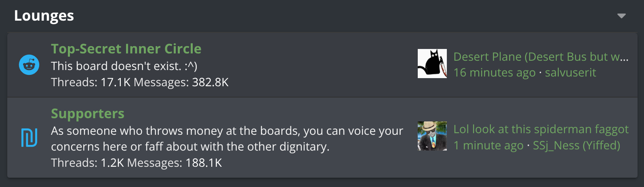Click the Threads 17.1K Messages 382.8K stats

pyautogui.click(x=140, y=82)
